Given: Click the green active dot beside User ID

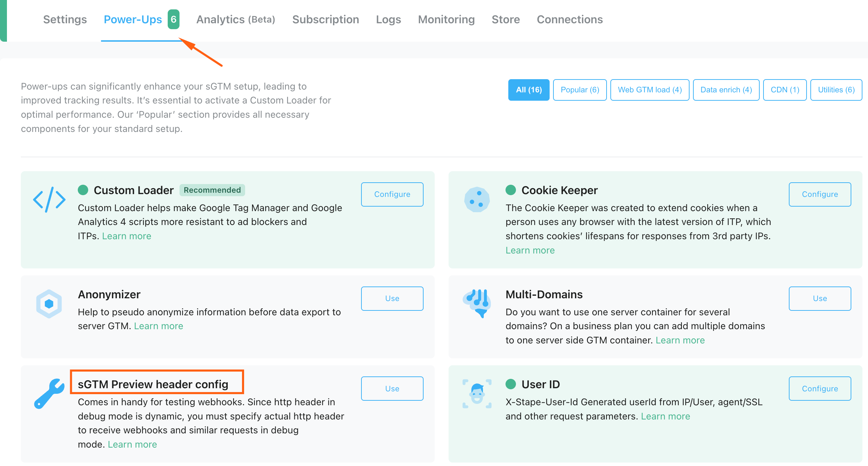Looking at the screenshot, I should (511, 384).
